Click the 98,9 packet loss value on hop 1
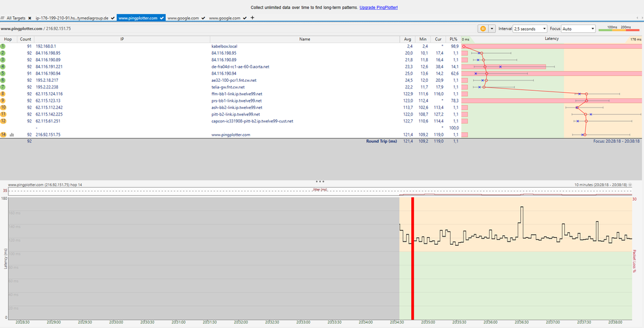This screenshot has width=644, height=328. (x=454, y=46)
